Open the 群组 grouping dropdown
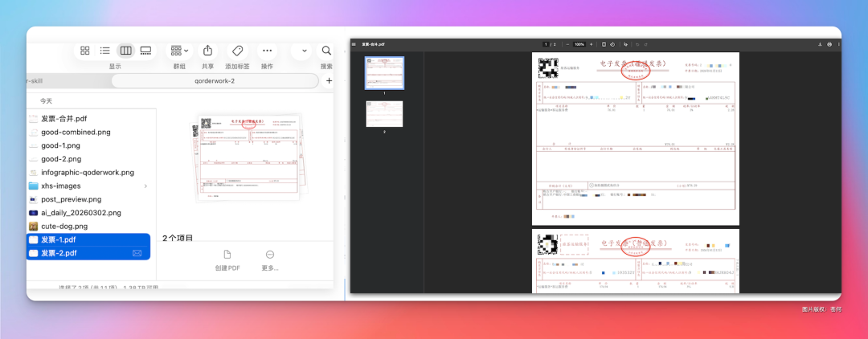Viewport: 868px width, 339px height. coord(179,51)
